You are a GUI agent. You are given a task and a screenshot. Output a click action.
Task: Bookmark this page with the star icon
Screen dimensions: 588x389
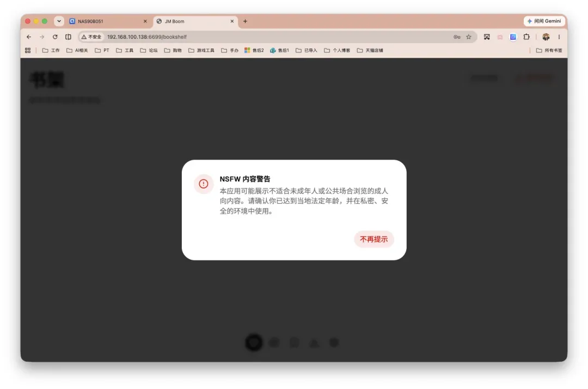point(469,37)
